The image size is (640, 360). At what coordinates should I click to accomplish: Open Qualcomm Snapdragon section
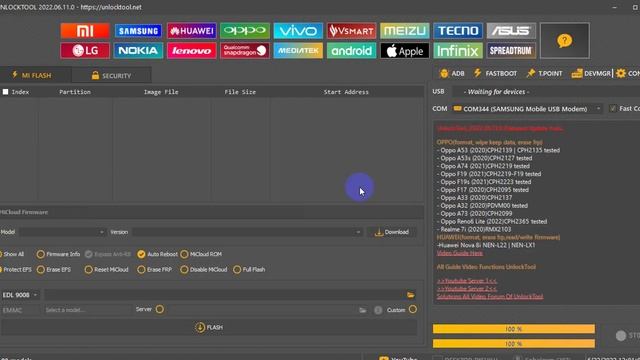point(244,51)
